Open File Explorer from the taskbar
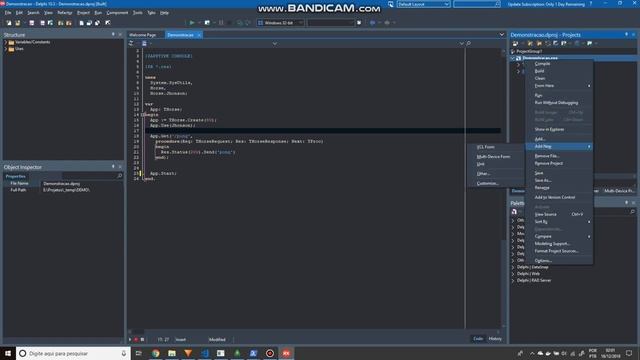The height and width of the screenshot is (360, 640). point(172,353)
